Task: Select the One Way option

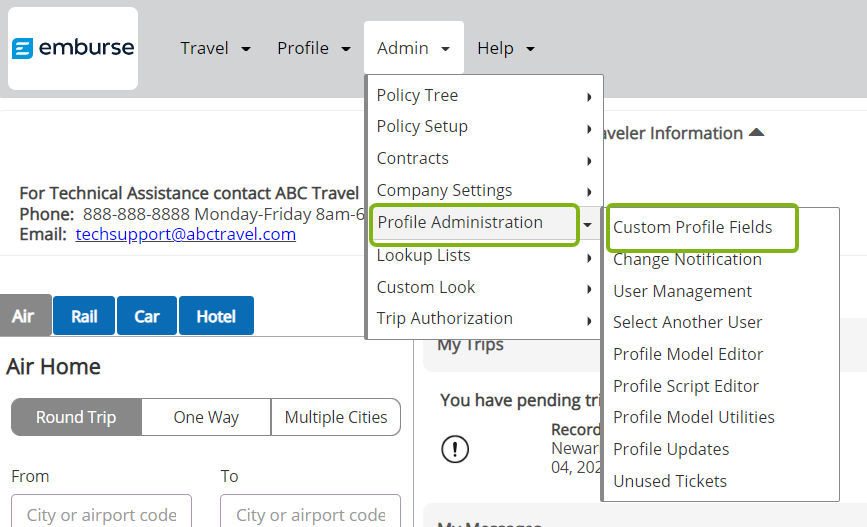Action: [206, 417]
